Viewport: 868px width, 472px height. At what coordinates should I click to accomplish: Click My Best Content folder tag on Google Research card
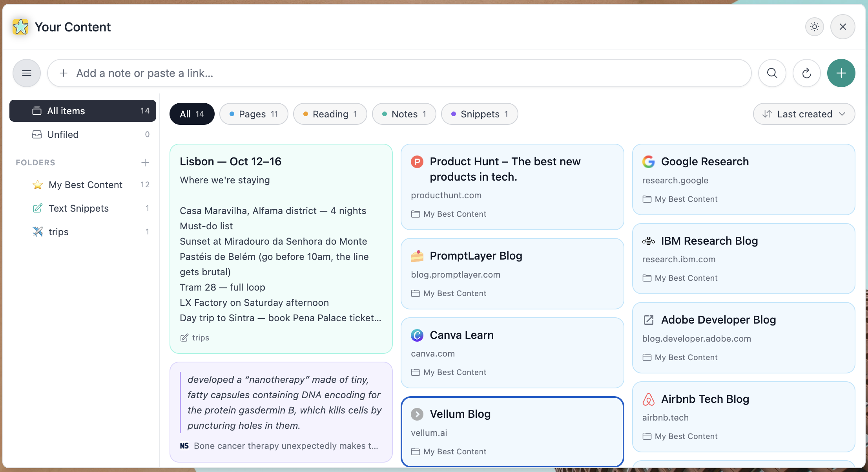pos(680,199)
